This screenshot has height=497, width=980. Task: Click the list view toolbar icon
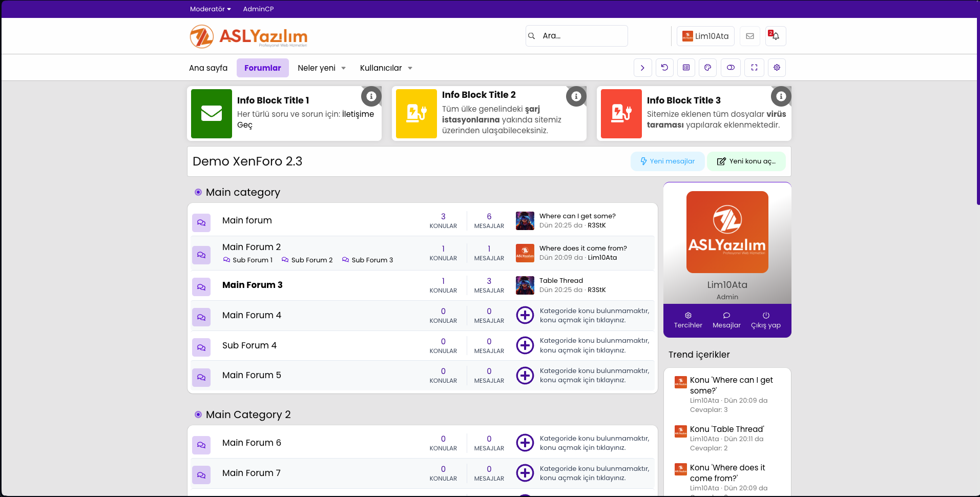686,68
